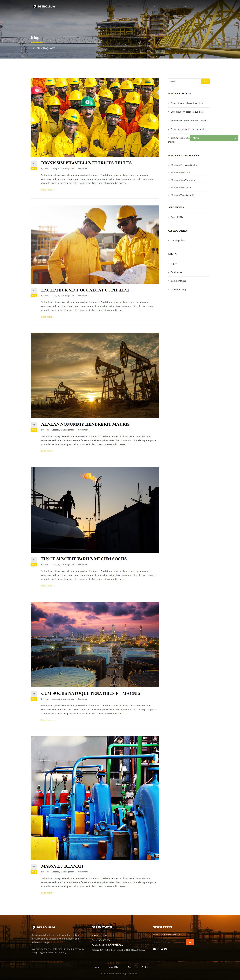Open the Facebook social icon in footer
240x980 pixels.
click(x=158, y=949)
